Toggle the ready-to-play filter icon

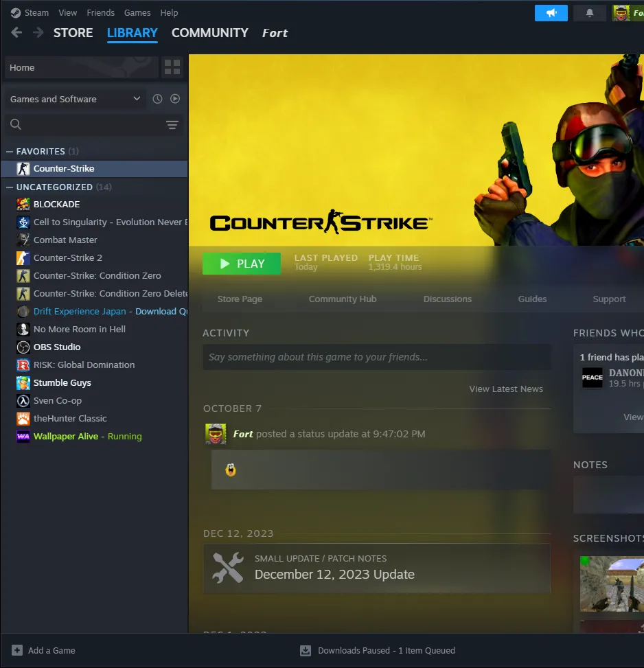point(175,99)
